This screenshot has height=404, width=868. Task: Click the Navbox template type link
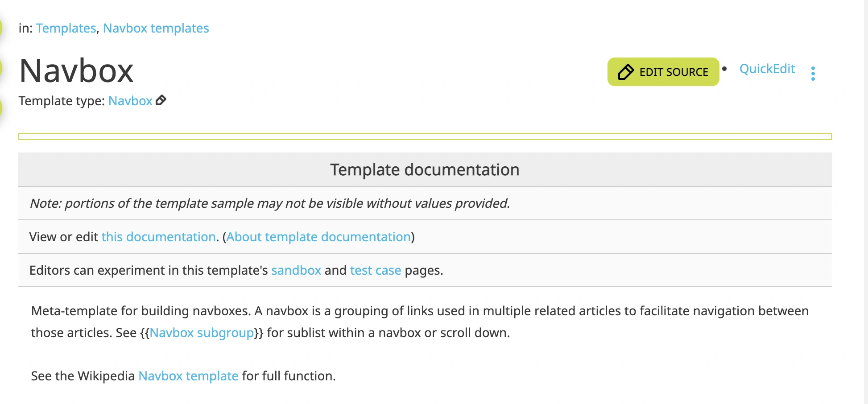click(x=130, y=101)
